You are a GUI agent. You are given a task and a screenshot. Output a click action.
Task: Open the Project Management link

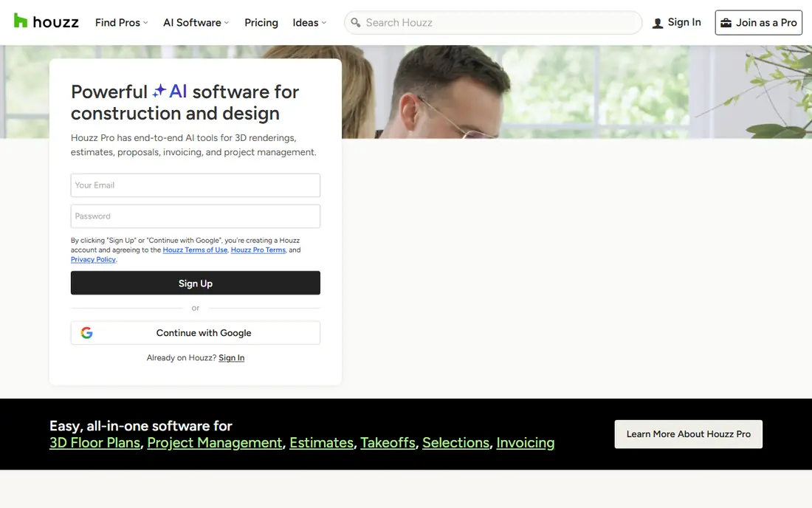tap(214, 443)
